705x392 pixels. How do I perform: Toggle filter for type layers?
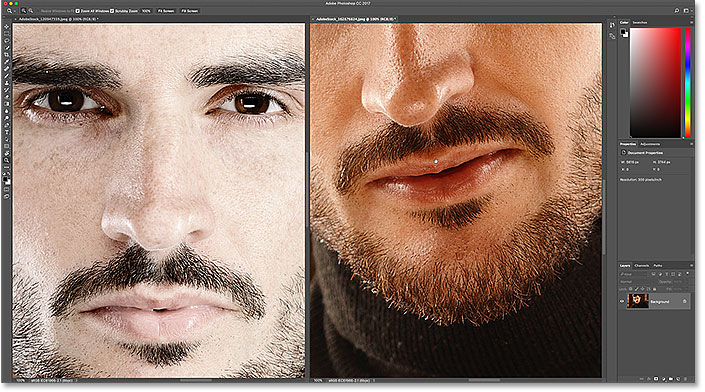(666, 274)
